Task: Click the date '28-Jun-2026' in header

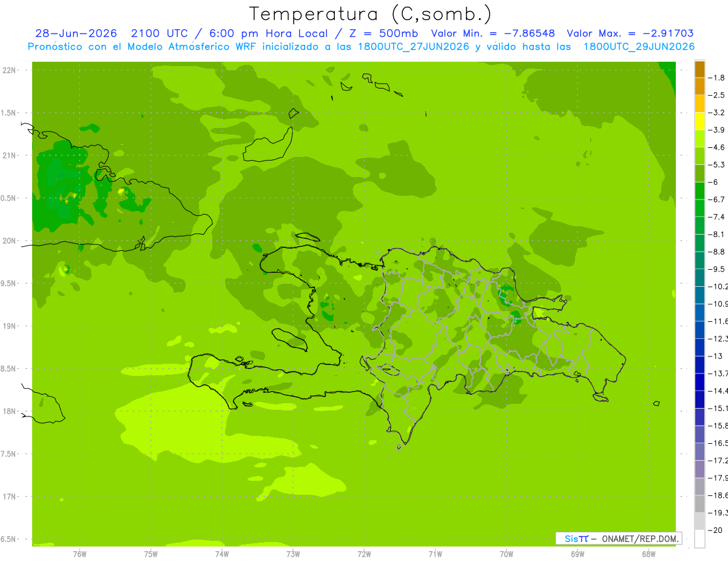Action: click(76, 33)
